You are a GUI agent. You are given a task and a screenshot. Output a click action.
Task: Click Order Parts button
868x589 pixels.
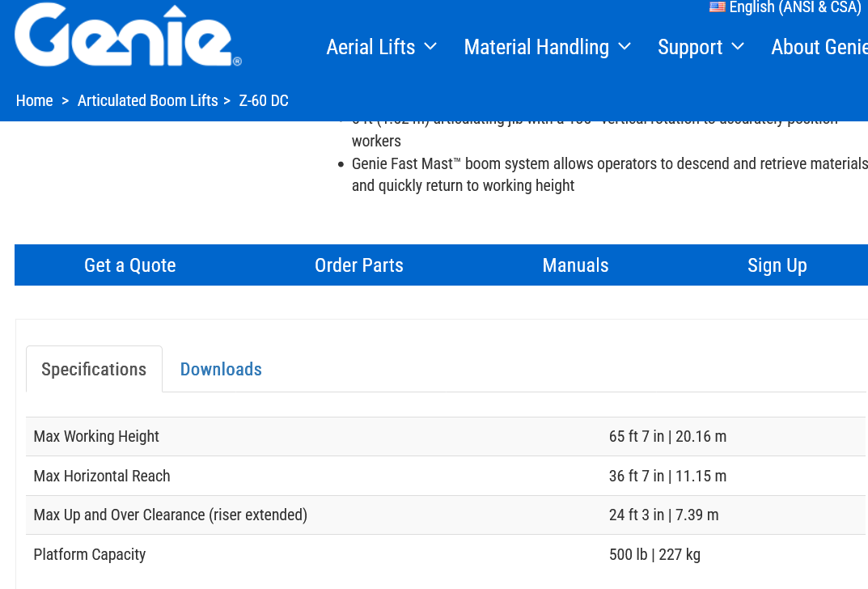point(358,265)
